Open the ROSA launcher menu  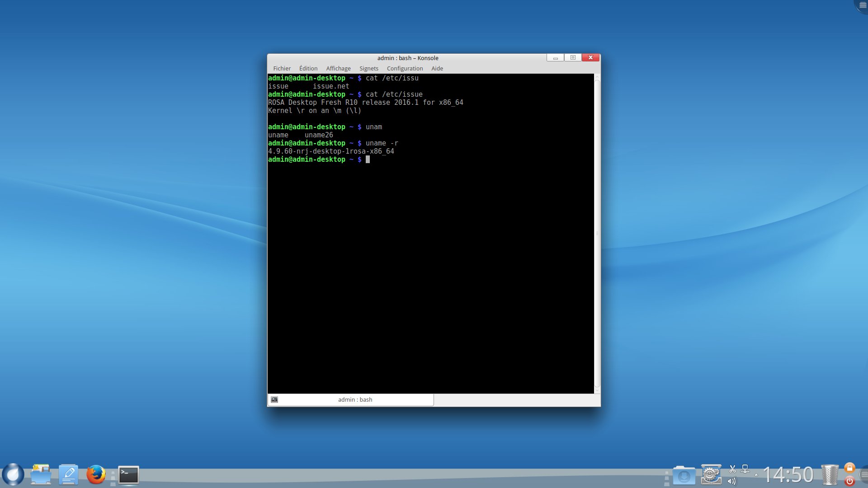pyautogui.click(x=13, y=474)
